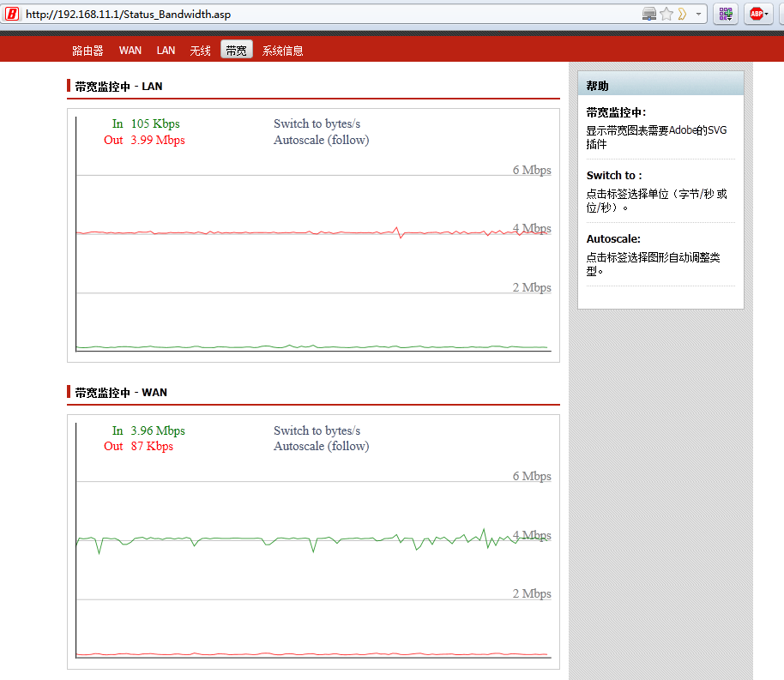The image size is (784, 680).
Task: Click the site favicon in address bar
Action: click(12, 14)
